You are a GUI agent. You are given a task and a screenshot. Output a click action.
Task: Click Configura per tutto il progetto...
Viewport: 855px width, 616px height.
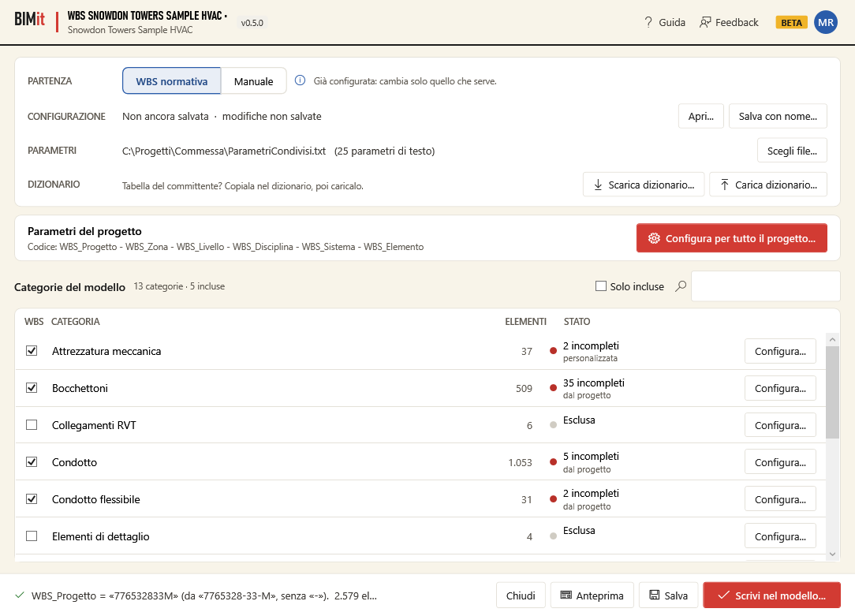(x=732, y=238)
